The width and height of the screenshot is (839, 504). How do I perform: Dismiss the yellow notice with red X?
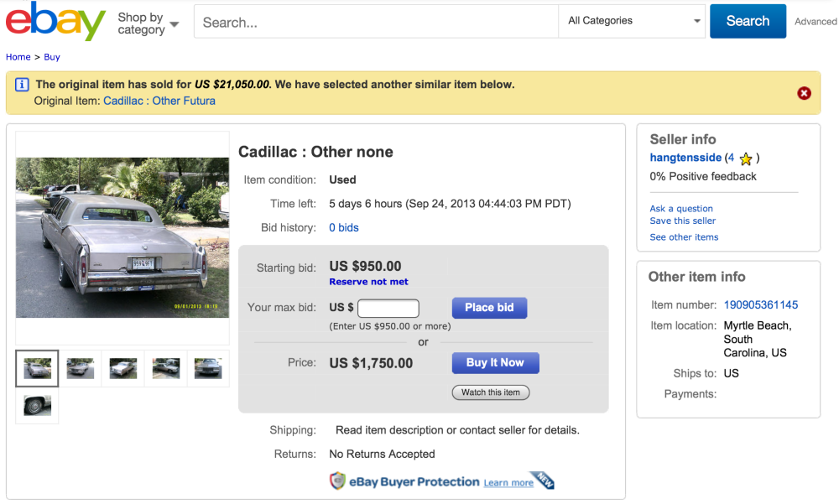pyautogui.click(x=804, y=93)
